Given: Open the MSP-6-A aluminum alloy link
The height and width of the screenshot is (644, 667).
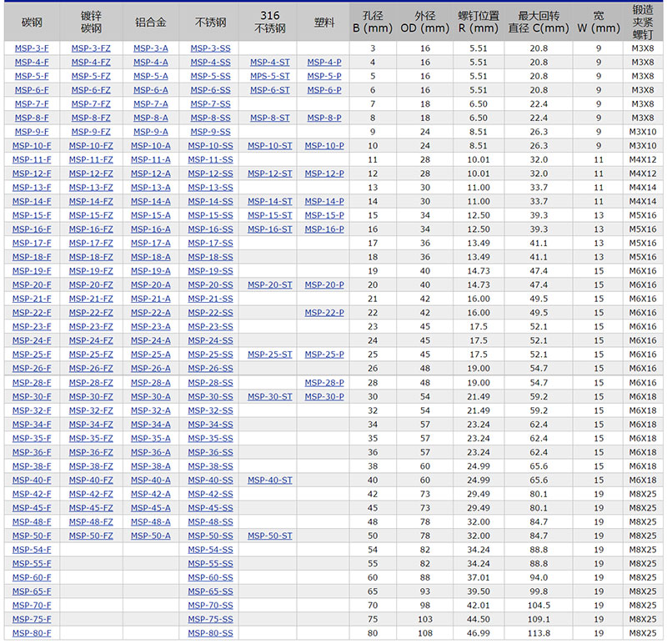Looking at the screenshot, I should (150, 90).
